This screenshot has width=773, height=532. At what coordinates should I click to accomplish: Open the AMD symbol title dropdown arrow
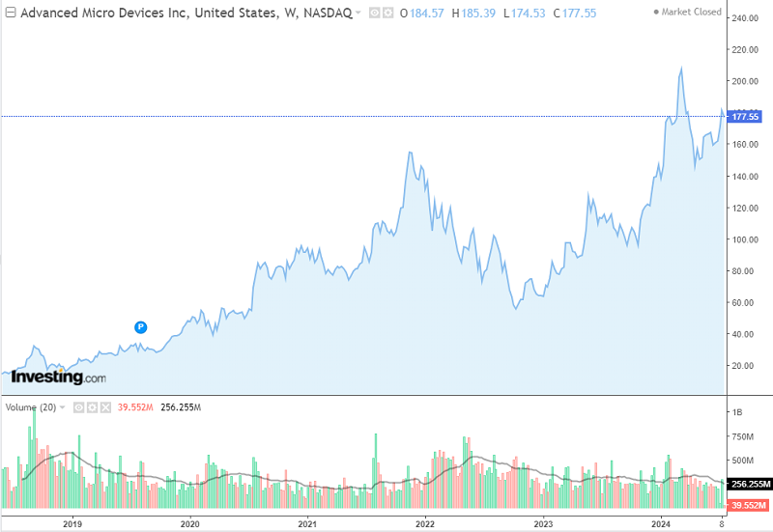coord(358,14)
